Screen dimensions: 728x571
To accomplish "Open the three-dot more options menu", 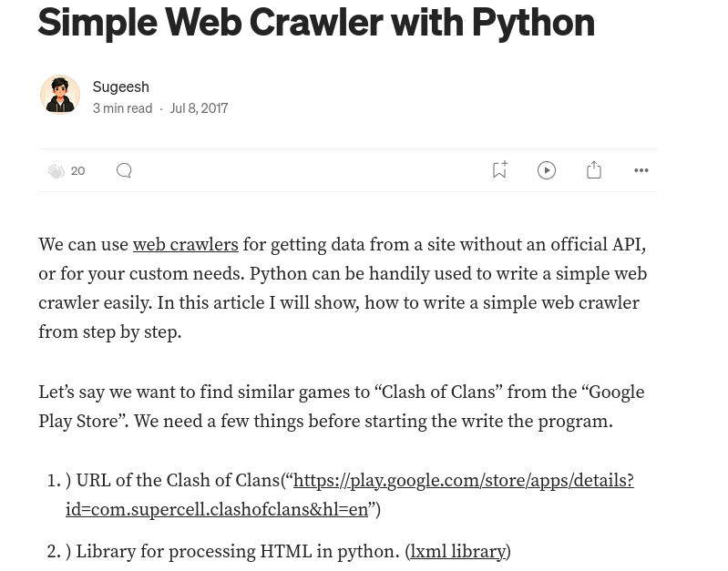I will (x=641, y=170).
